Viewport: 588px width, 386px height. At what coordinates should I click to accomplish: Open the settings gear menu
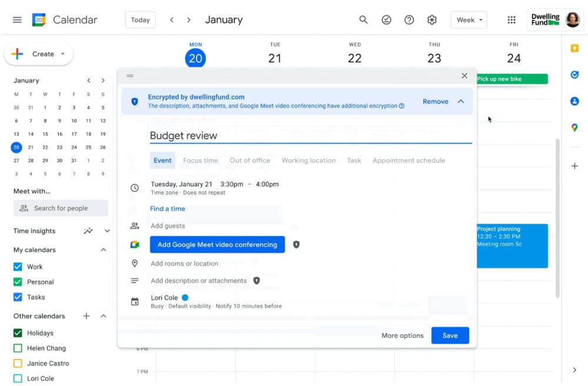coord(432,20)
